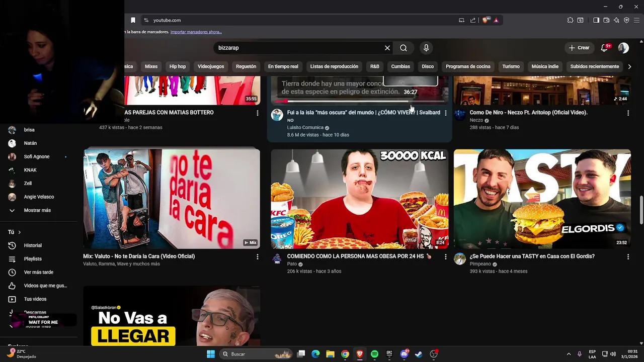
Task: Open Discord from the taskbar
Action: pyautogui.click(x=404, y=354)
